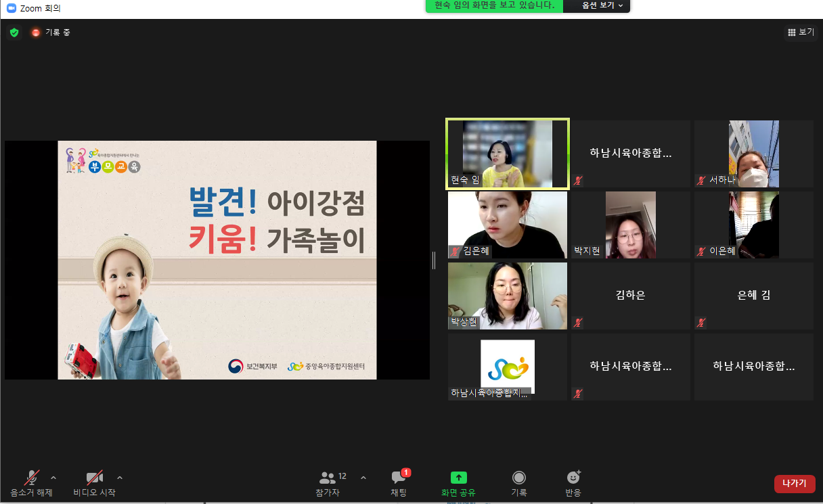
Task: Click muted mic icon on 서하나 tile
Action: click(702, 180)
